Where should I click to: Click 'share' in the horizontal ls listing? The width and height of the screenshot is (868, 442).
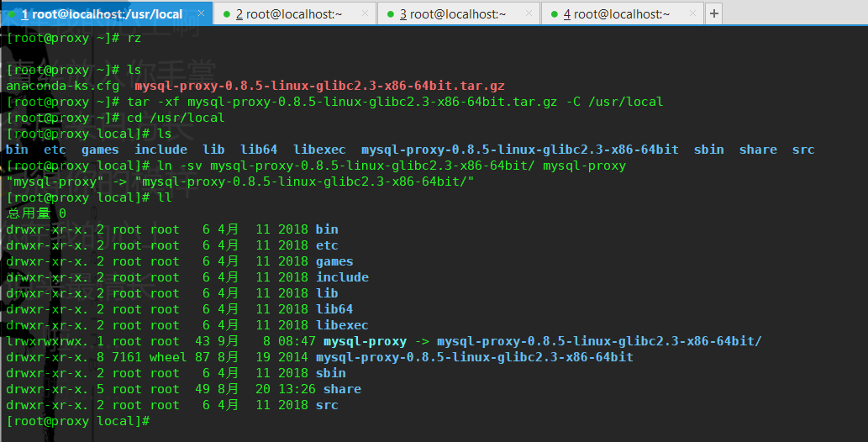pyautogui.click(x=758, y=150)
